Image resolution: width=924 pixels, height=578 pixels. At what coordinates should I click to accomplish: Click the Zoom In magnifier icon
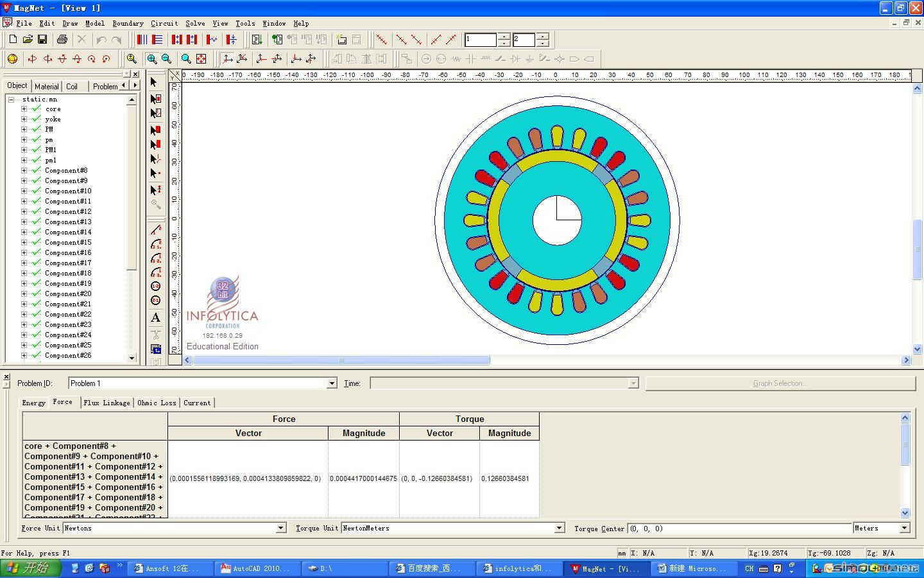pos(152,59)
